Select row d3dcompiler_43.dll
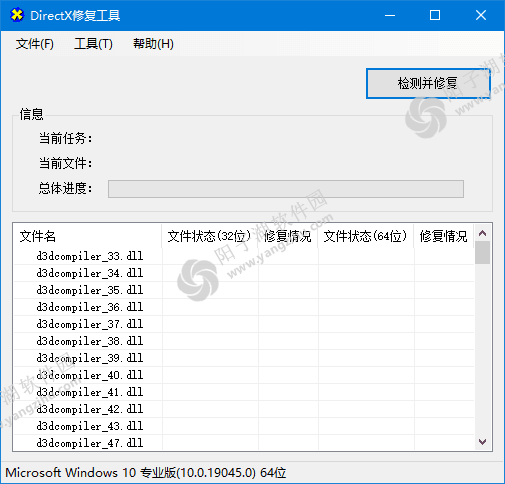Image resolution: width=505 pixels, height=484 pixels. click(244, 426)
